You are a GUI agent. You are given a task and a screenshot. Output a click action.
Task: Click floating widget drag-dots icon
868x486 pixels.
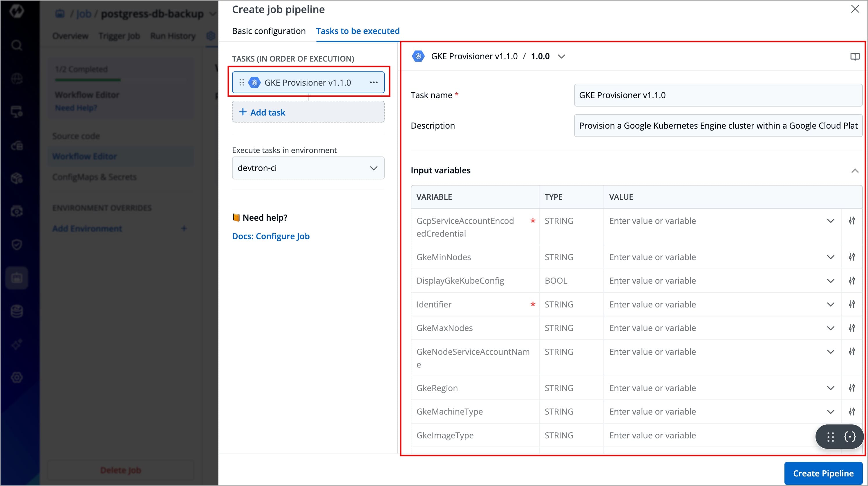(x=830, y=437)
